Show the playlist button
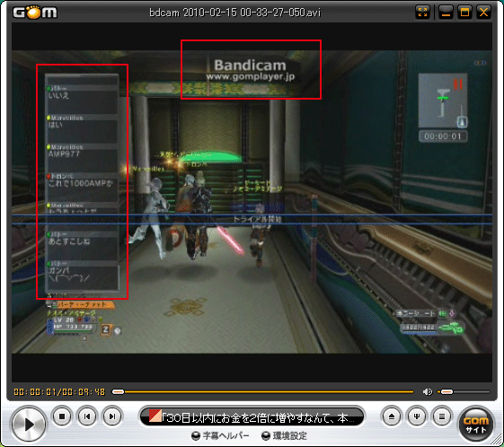The image size is (504, 447). point(442,416)
